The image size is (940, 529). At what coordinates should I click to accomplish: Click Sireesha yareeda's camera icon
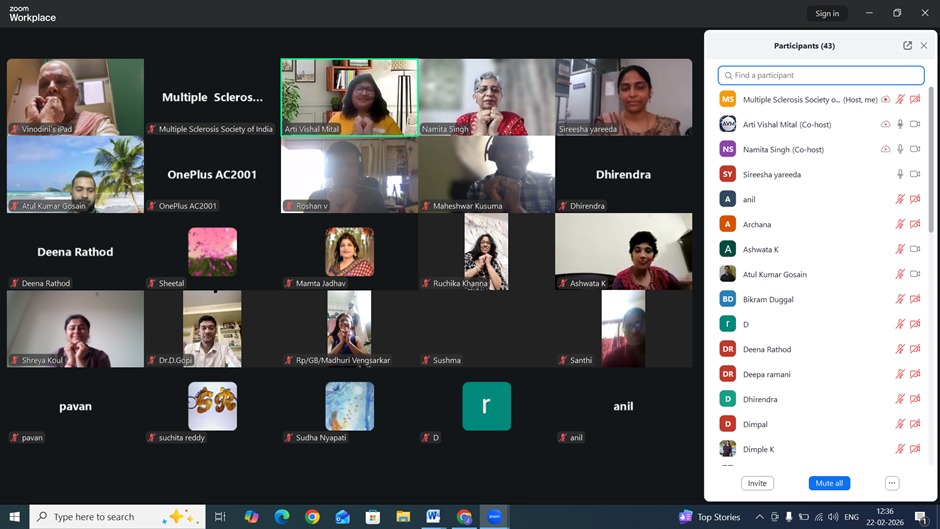tap(915, 174)
